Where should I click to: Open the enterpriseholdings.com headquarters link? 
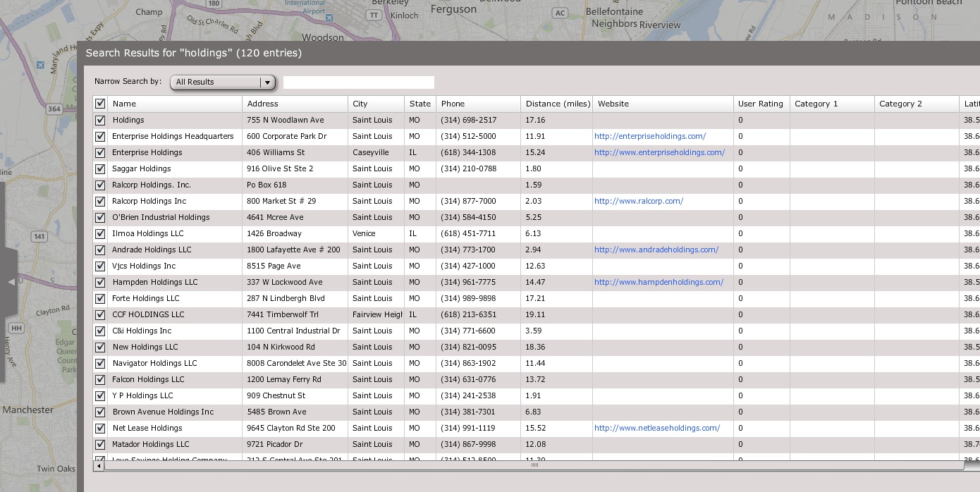point(650,137)
